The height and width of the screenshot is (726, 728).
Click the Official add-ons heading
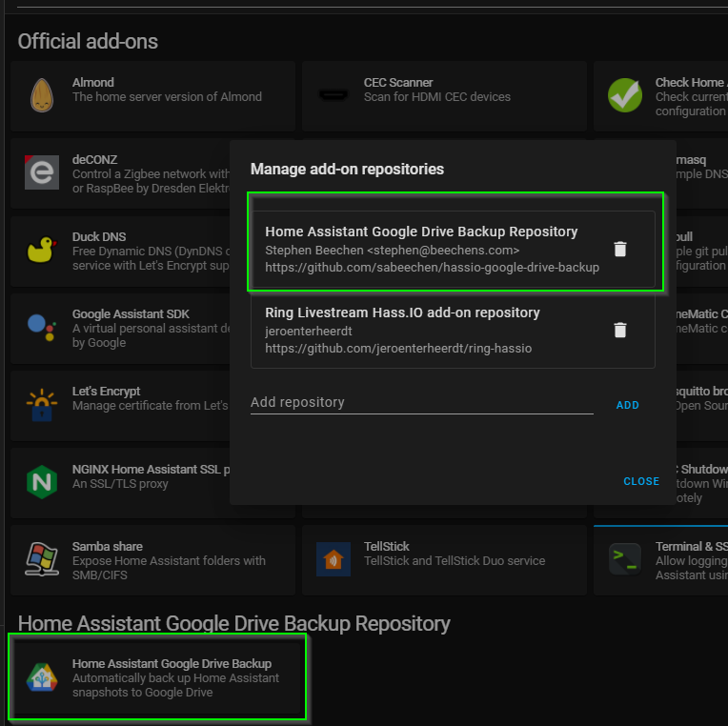(88, 41)
